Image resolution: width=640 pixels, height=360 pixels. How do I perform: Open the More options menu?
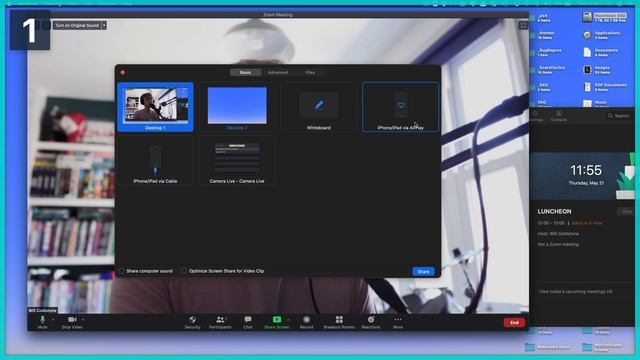click(398, 322)
